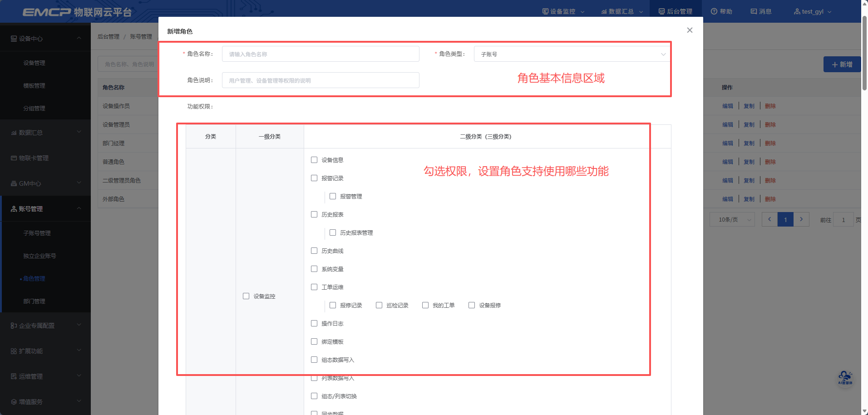Click the 后台管理 breadcrumb link

[108, 36]
